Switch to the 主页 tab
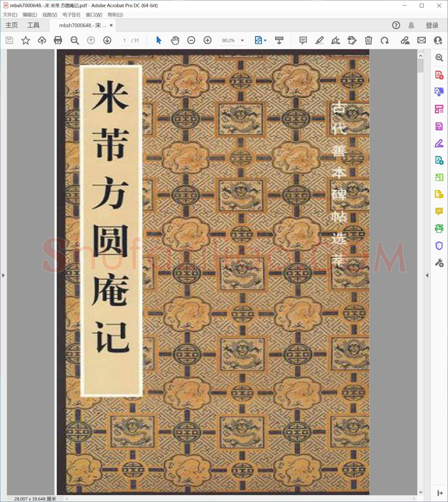The width and height of the screenshot is (448, 502). (x=12, y=25)
